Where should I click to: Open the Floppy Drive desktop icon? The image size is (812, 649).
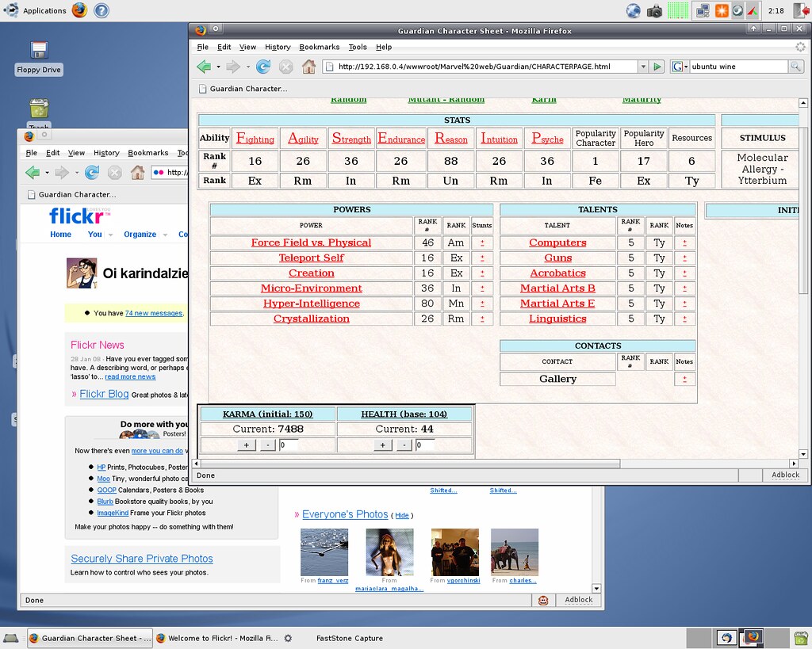point(39,52)
